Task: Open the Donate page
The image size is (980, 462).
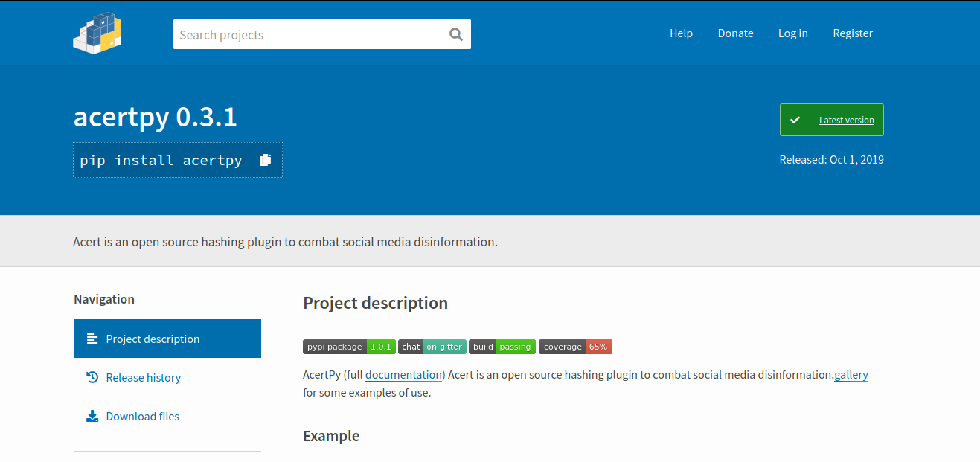Action: [735, 33]
